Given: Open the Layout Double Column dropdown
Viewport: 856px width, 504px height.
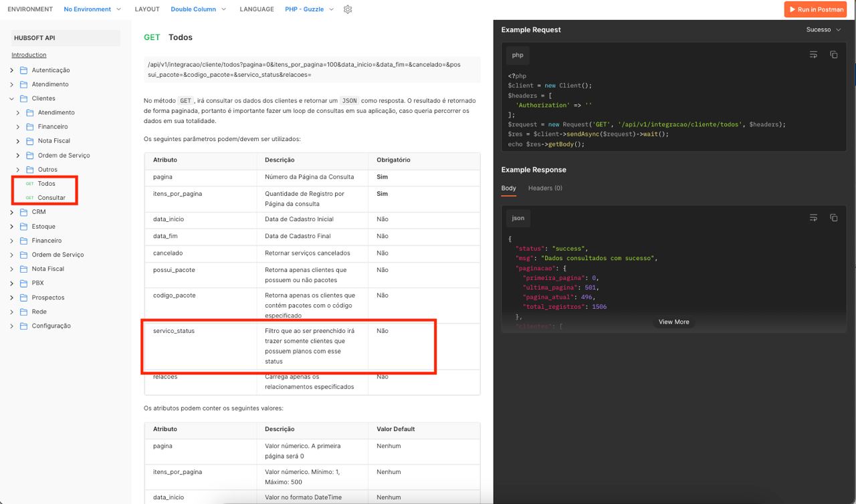Looking at the screenshot, I should coord(198,9).
